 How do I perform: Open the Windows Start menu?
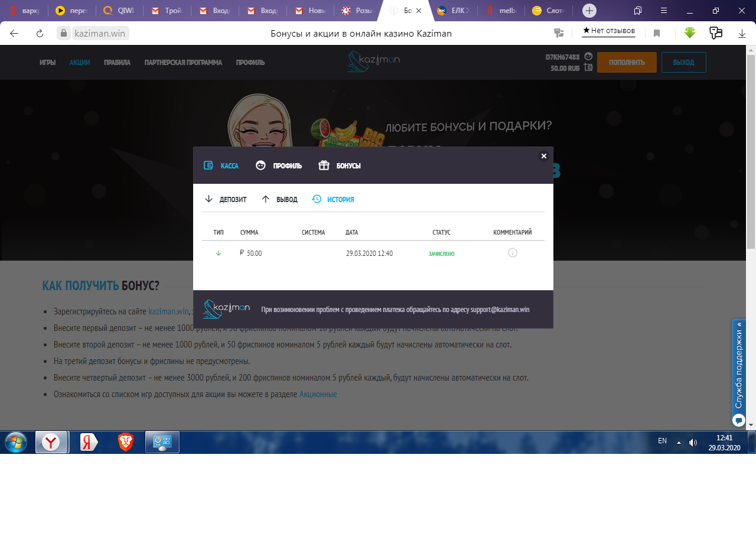16,442
